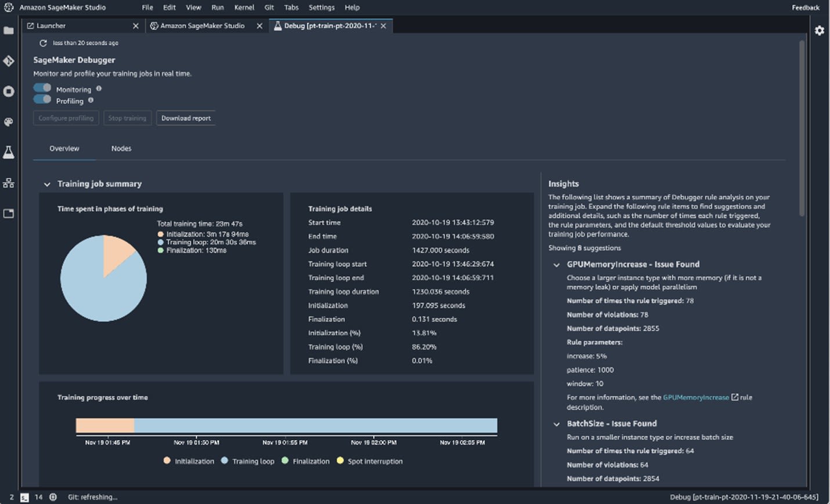Select the Nodes tab
The image size is (830, 504).
pyautogui.click(x=121, y=148)
